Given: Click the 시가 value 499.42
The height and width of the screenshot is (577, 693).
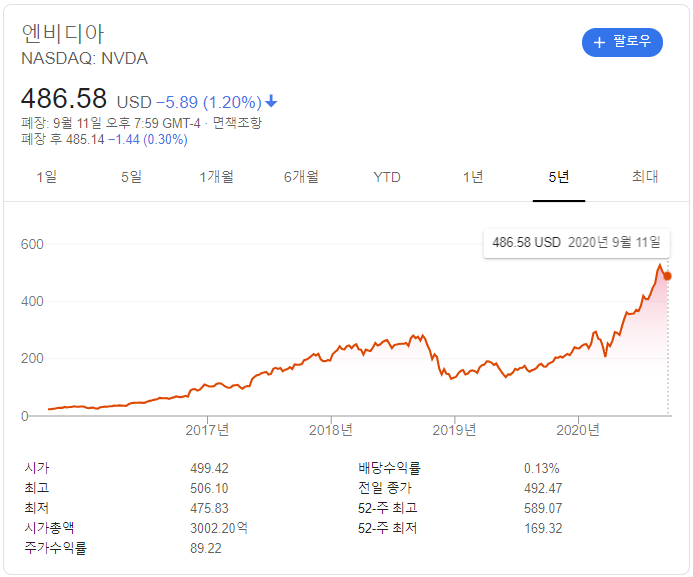Looking at the screenshot, I should coord(209,468).
